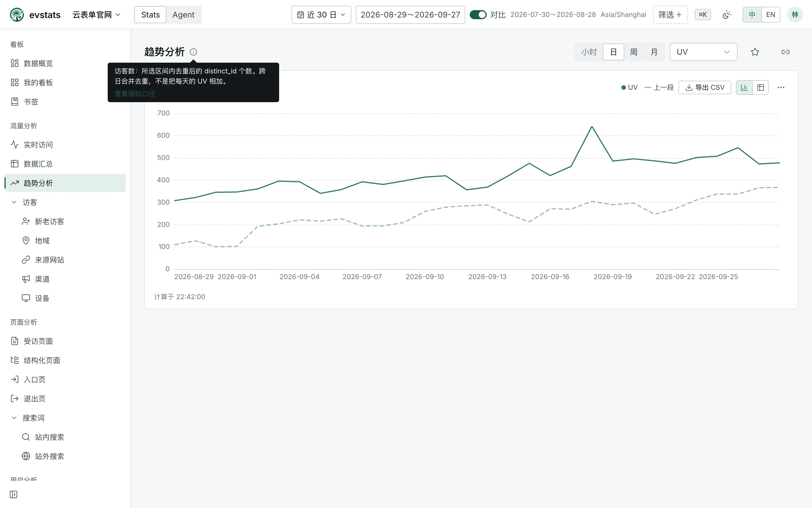The height and width of the screenshot is (508, 812).
Task: Toggle the 上一段 legend series
Action: tap(659, 87)
